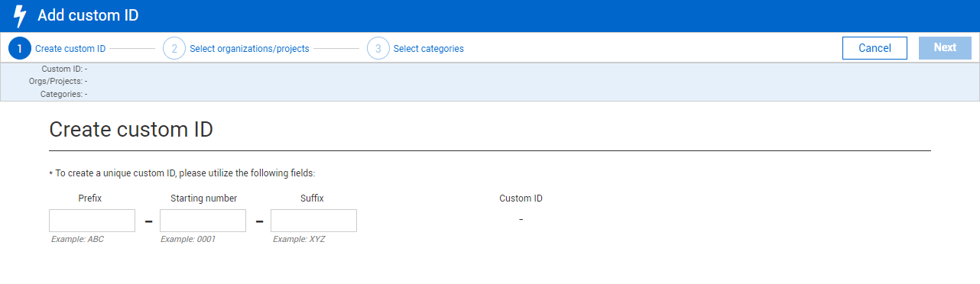
Task: Click the Example: XYZ hint text
Action: pos(299,239)
